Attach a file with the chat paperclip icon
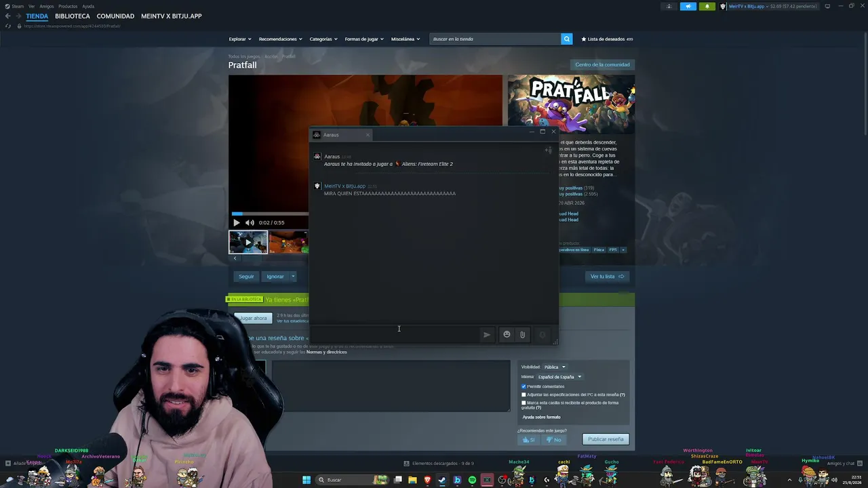 point(522,334)
